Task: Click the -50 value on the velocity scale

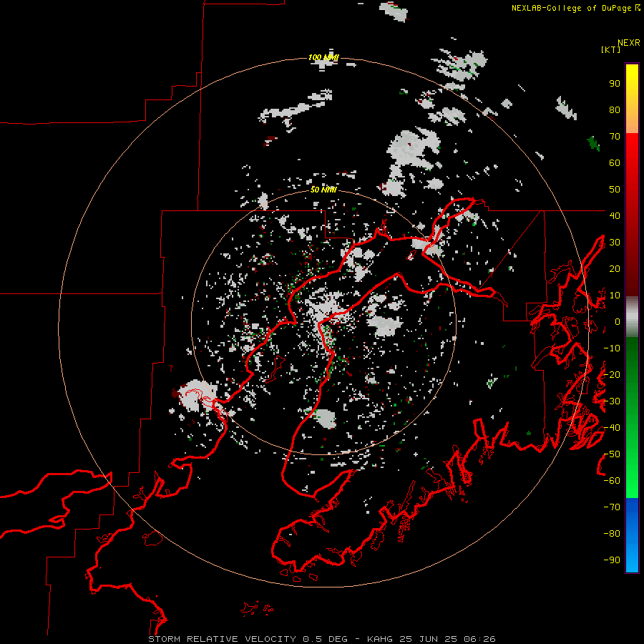Action: (612, 454)
